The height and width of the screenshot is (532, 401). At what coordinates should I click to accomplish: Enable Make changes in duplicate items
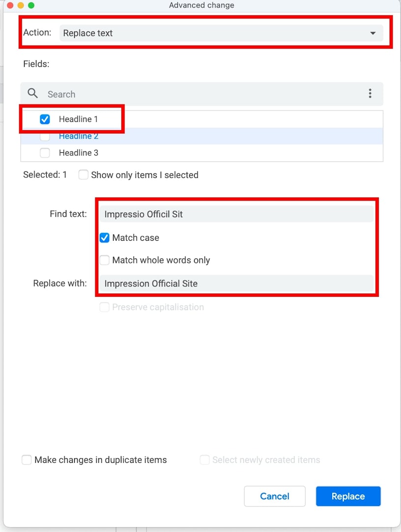pos(27,460)
